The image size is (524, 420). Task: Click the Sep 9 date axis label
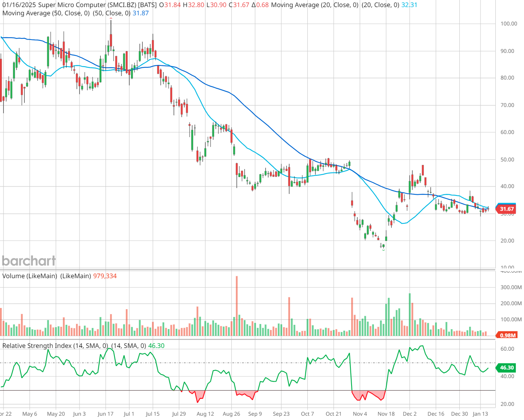coord(255,414)
